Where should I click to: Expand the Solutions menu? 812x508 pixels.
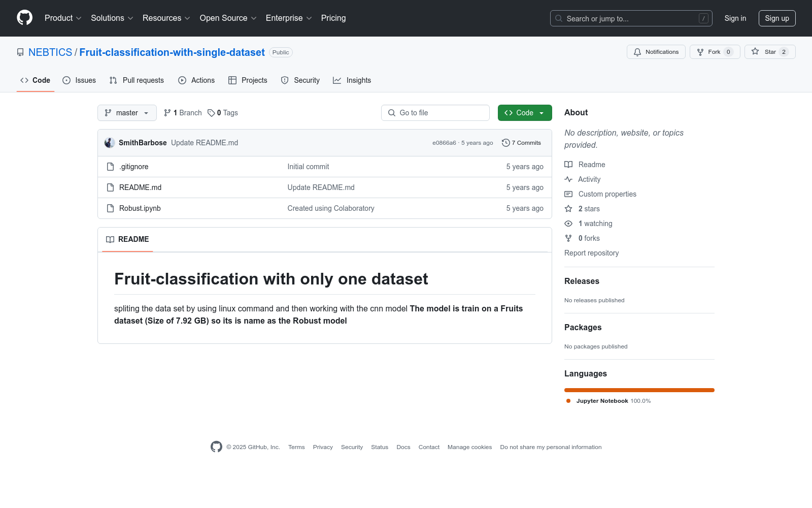coord(112,18)
